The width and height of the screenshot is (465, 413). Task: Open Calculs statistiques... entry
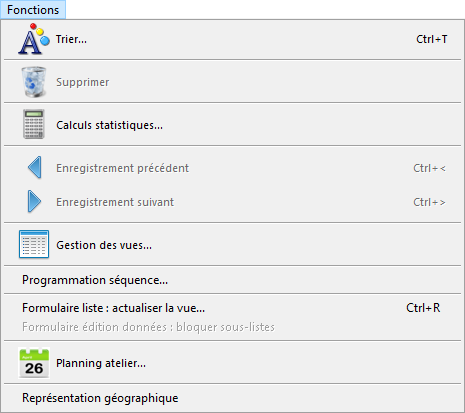[x=232, y=125]
